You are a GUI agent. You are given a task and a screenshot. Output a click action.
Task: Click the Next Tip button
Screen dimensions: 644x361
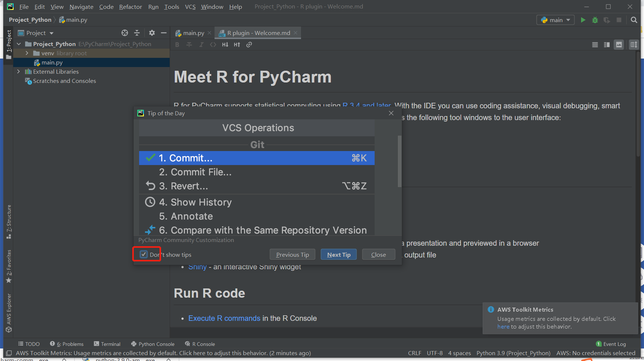click(338, 254)
